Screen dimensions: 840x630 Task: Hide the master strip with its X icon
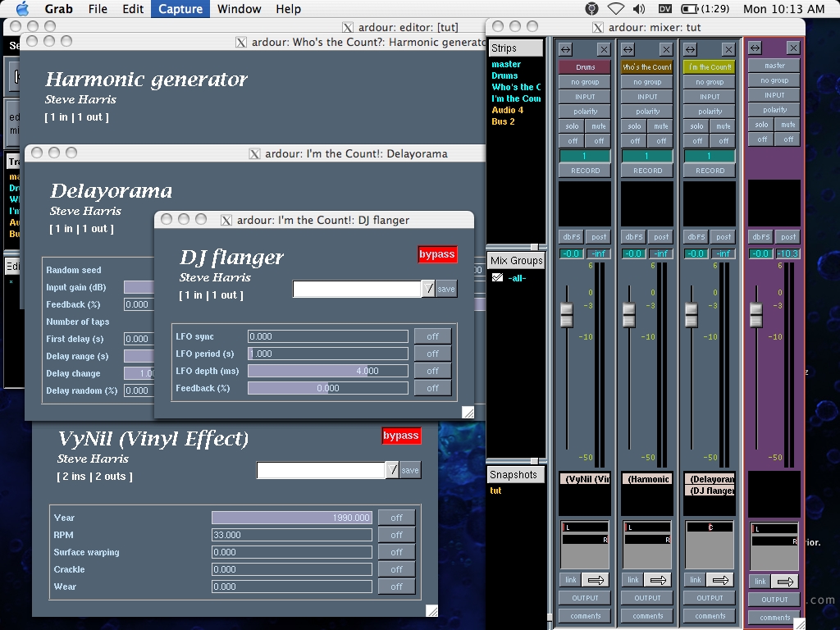click(x=792, y=48)
